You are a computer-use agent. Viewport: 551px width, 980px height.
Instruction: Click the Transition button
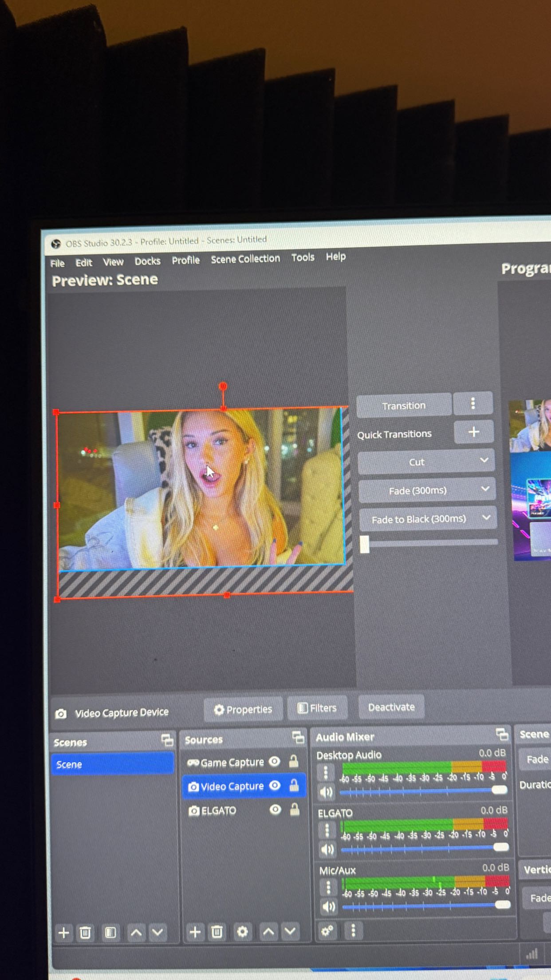point(403,406)
